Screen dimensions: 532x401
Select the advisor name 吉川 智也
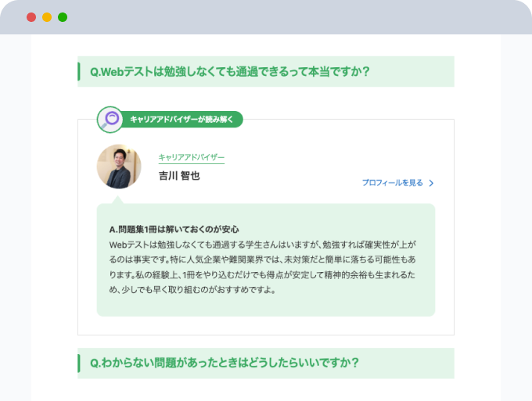pos(179,176)
